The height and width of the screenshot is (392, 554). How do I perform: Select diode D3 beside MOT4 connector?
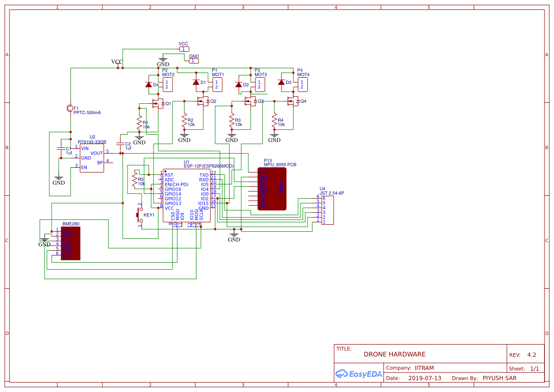[x=282, y=82]
